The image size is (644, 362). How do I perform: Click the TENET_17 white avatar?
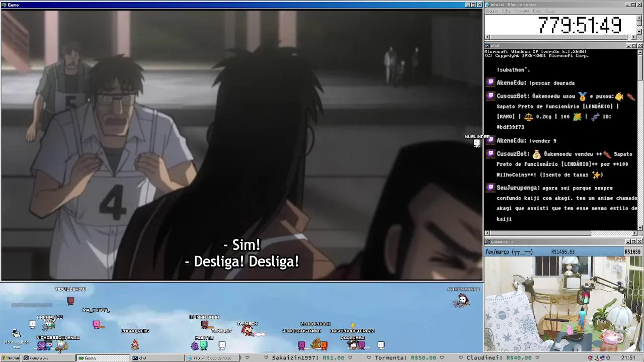coord(222,345)
